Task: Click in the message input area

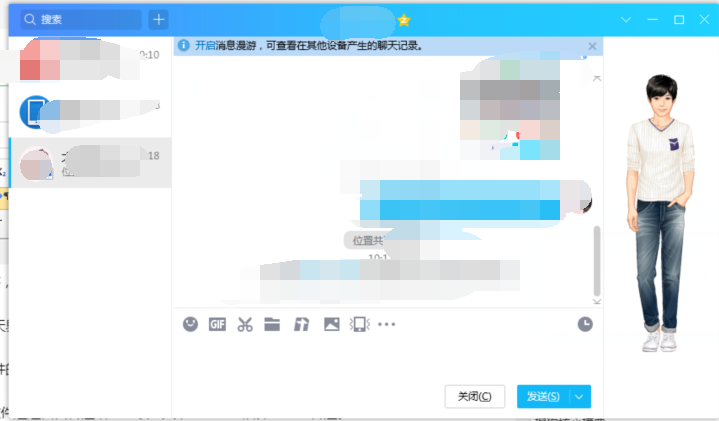Action: [387, 360]
